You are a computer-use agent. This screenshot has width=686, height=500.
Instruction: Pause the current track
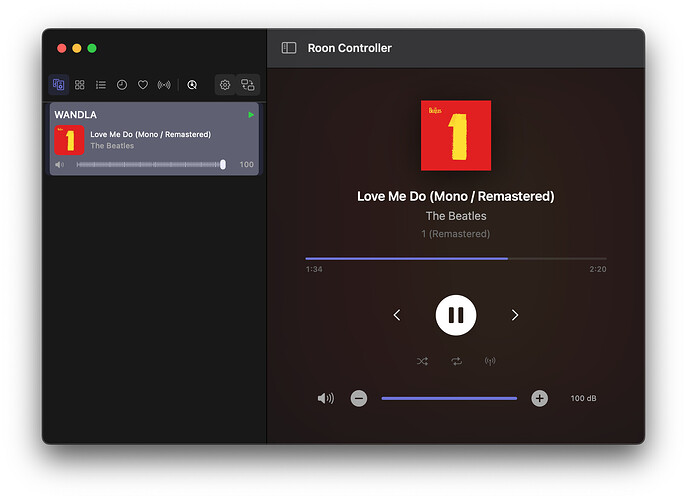click(456, 315)
